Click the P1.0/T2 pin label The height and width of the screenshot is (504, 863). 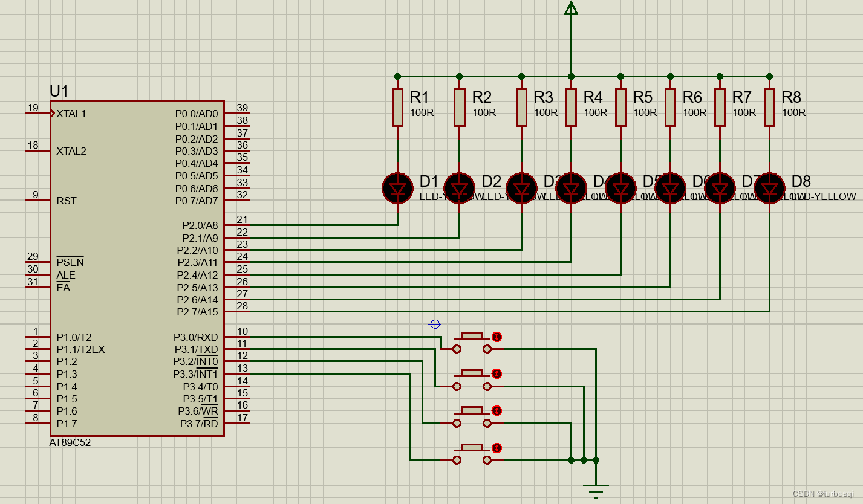pos(74,337)
